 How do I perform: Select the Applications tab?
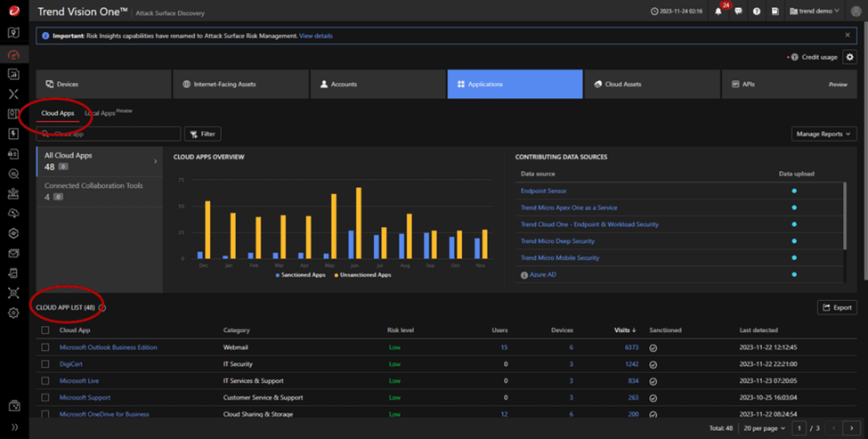515,84
